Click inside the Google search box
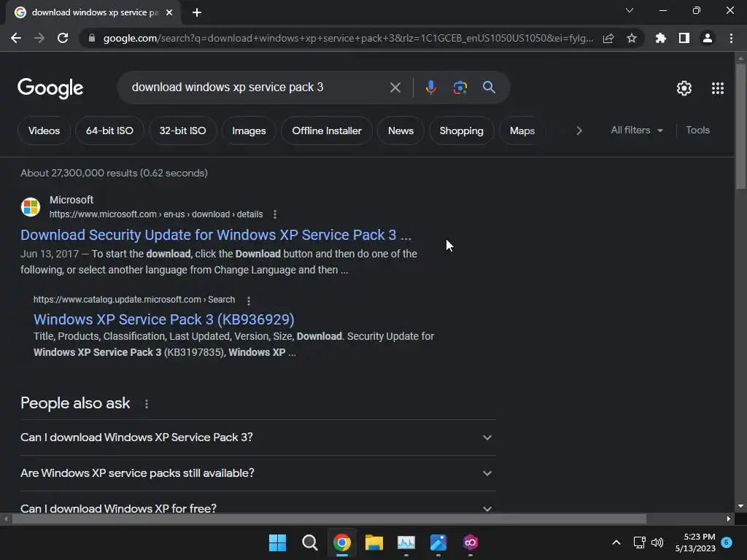This screenshot has height=560, width=747. click(258, 87)
